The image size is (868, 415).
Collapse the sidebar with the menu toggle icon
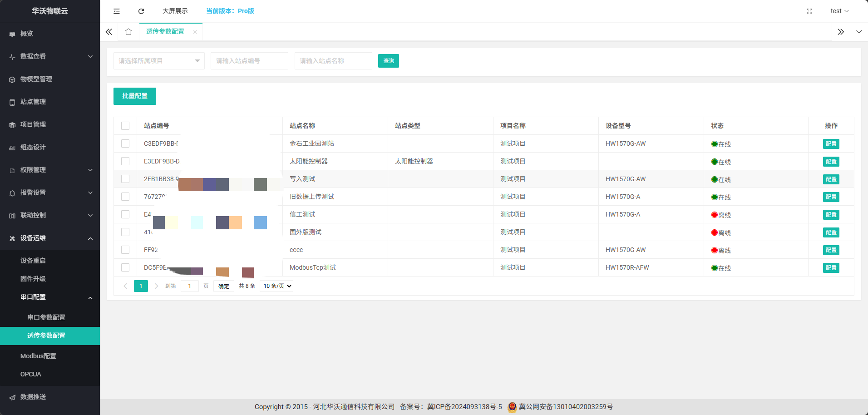point(117,11)
